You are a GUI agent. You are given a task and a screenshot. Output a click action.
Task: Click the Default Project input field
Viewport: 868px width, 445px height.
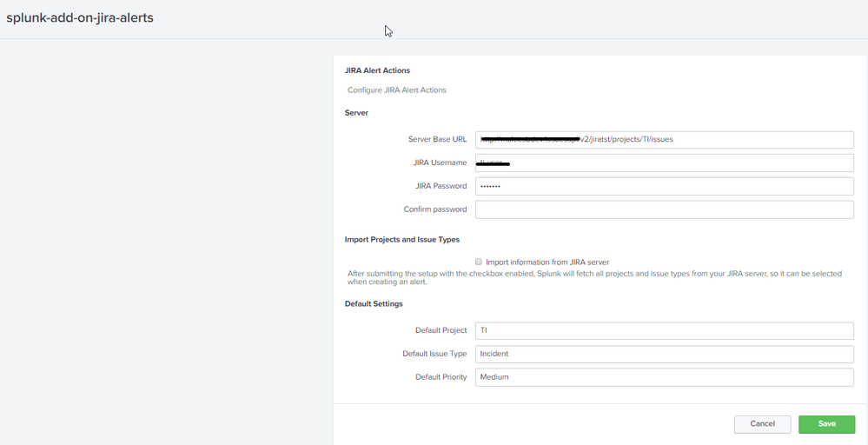click(x=664, y=330)
